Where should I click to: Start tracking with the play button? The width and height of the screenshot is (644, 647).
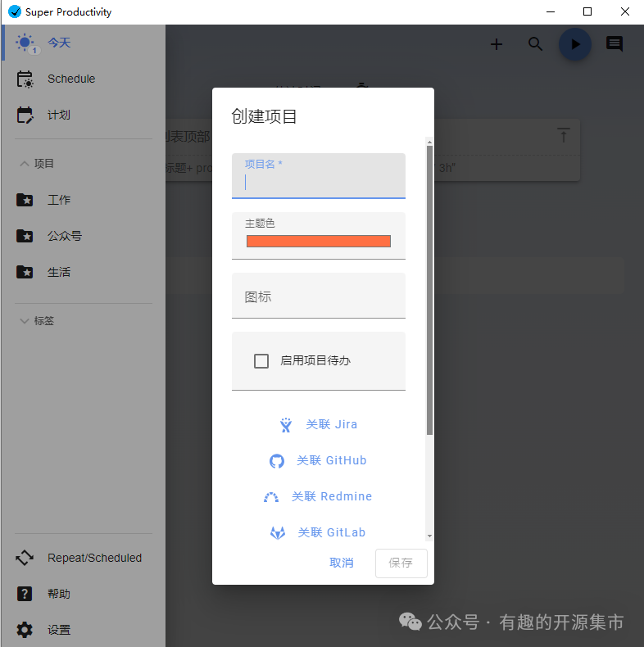(x=575, y=44)
